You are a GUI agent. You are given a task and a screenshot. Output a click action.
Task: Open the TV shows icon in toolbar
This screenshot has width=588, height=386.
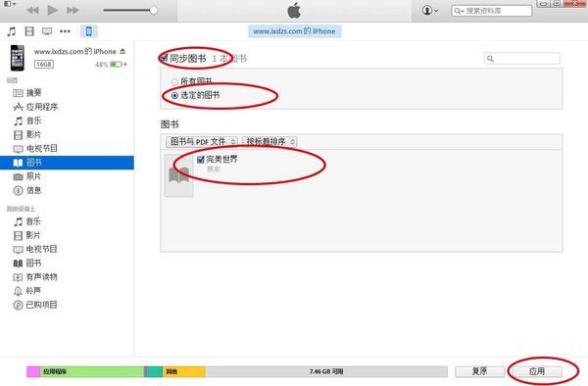coord(47,31)
